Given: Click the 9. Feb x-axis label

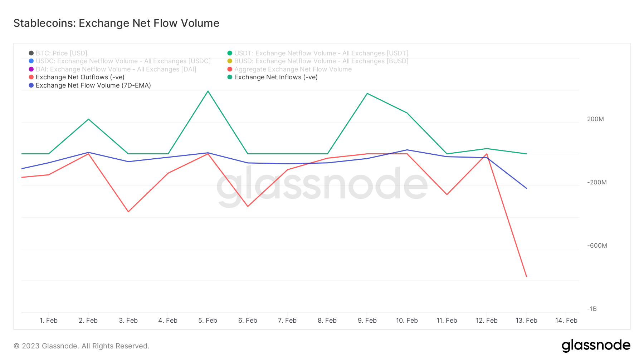Looking at the screenshot, I should [x=367, y=321].
